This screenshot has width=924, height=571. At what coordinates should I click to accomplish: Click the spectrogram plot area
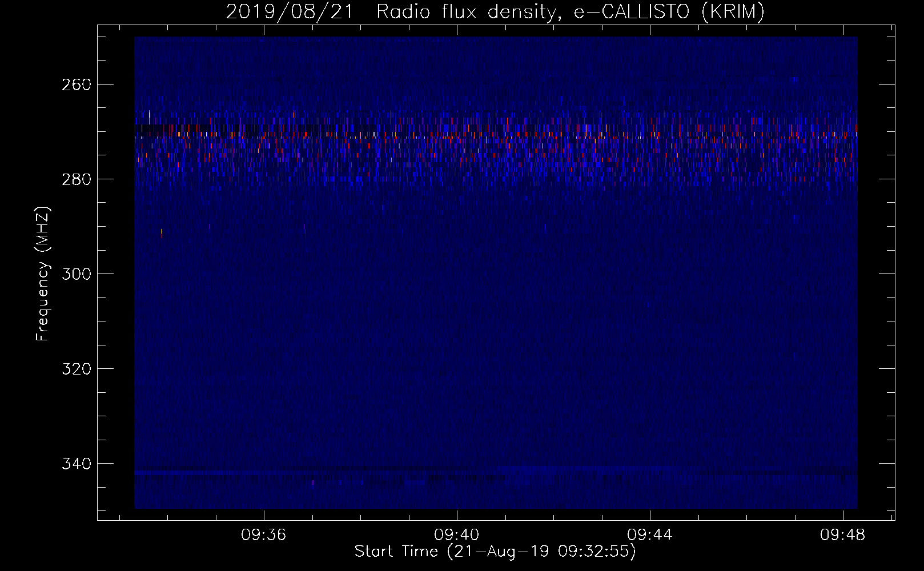tap(496, 272)
